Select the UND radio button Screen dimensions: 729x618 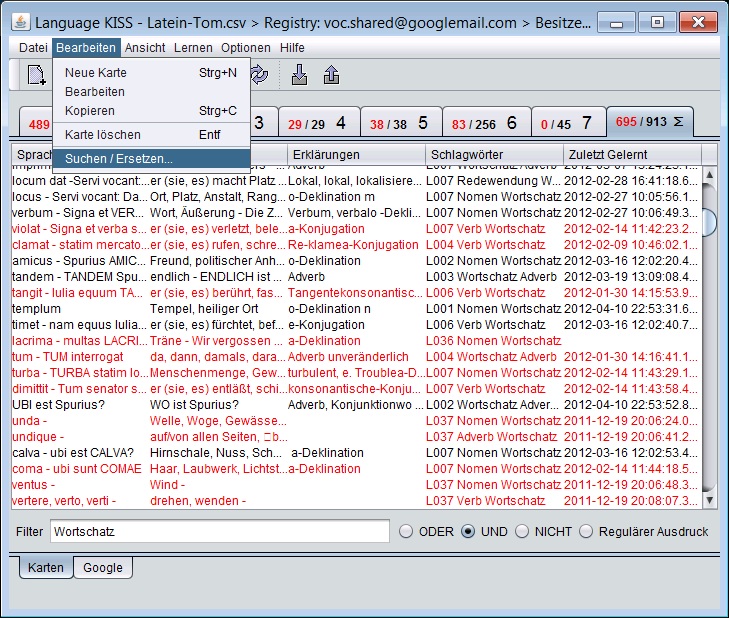[468, 532]
